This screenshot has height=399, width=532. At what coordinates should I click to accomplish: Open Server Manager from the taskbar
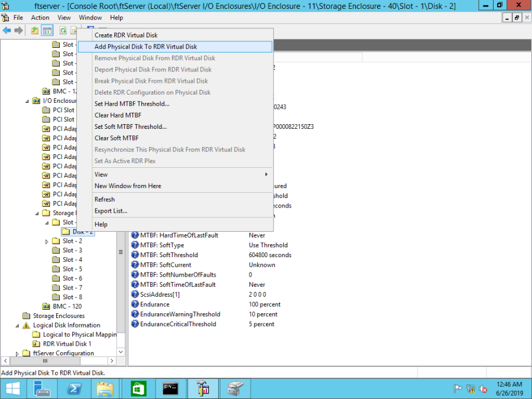click(42, 388)
